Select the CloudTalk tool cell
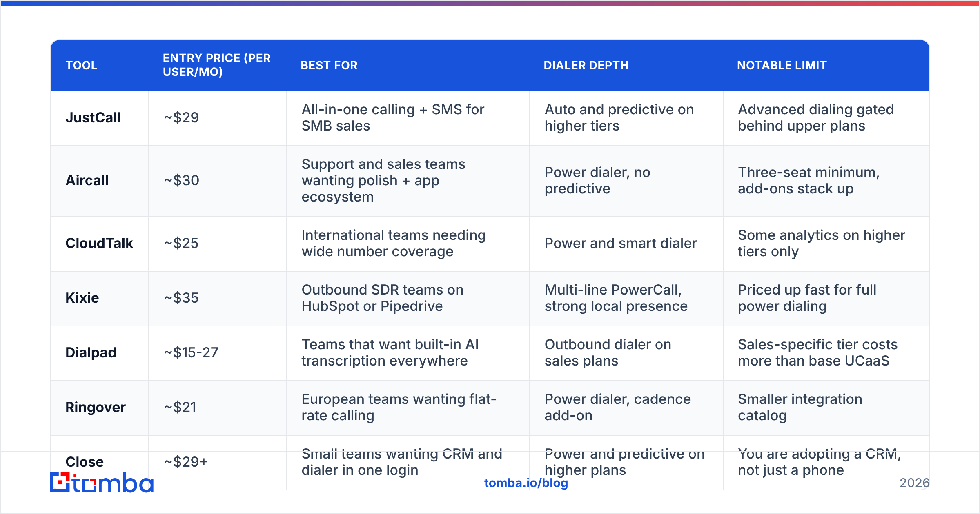Viewport: 980px width, 514px height. (99, 243)
